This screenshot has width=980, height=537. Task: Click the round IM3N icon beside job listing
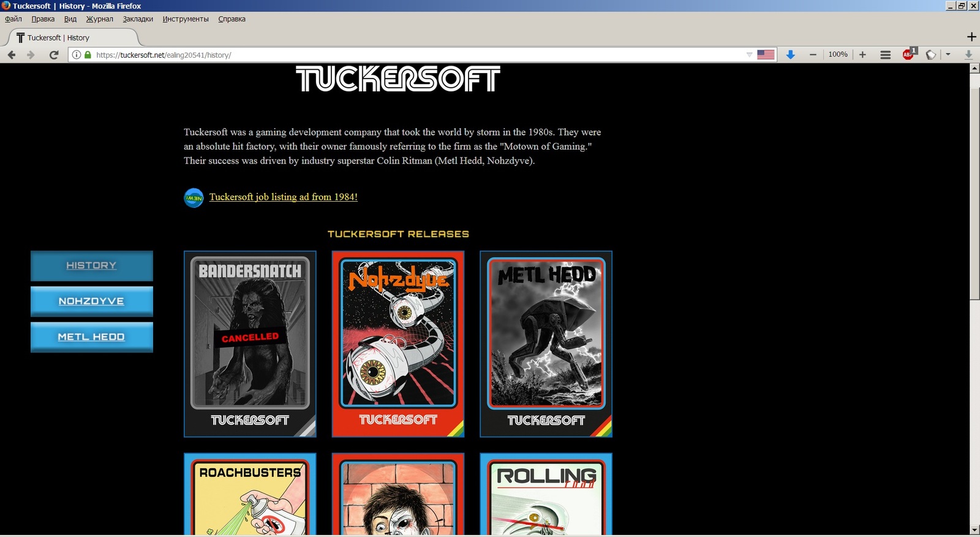pyautogui.click(x=194, y=198)
